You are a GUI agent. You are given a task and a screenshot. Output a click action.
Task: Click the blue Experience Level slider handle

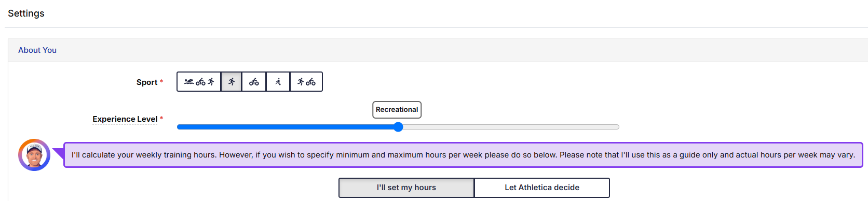(x=398, y=127)
